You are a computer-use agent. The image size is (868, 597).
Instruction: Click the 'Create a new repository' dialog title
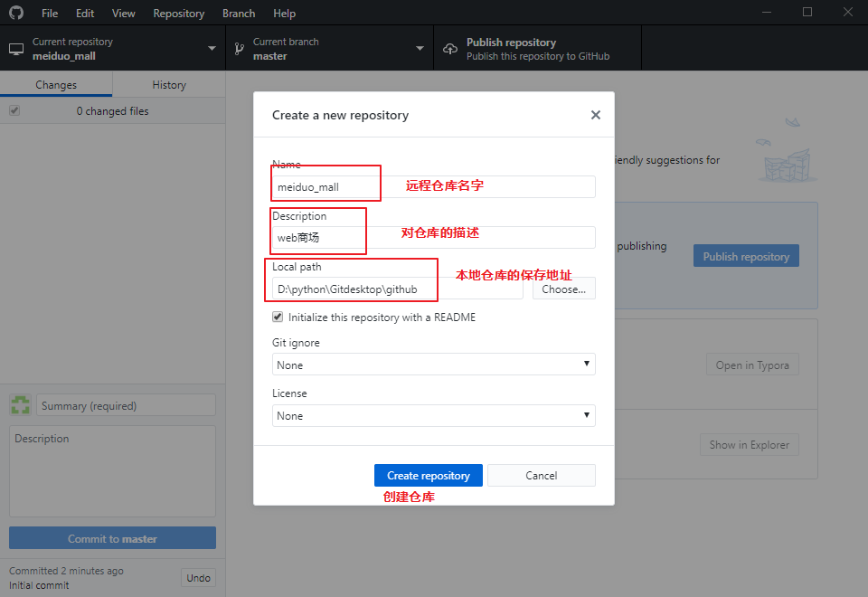[x=340, y=115]
